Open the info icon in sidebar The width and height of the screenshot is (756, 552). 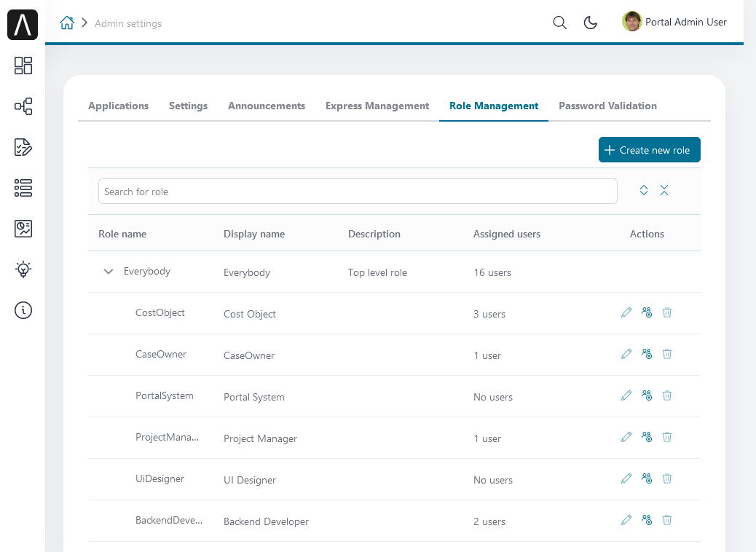pyautogui.click(x=23, y=310)
